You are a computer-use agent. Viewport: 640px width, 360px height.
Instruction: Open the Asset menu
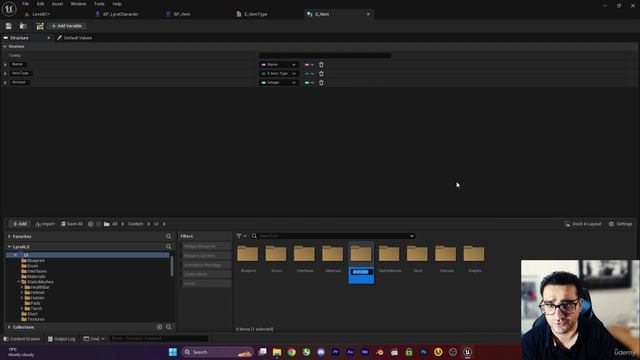[x=57, y=4]
